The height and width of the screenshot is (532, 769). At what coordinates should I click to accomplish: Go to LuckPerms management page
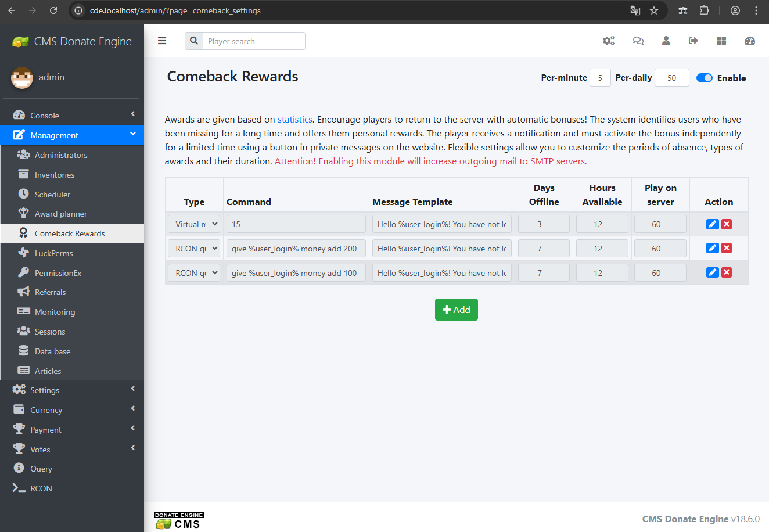point(53,253)
